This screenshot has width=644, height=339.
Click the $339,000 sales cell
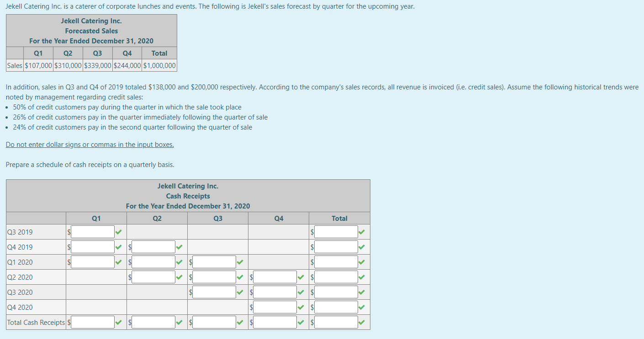(x=98, y=65)
